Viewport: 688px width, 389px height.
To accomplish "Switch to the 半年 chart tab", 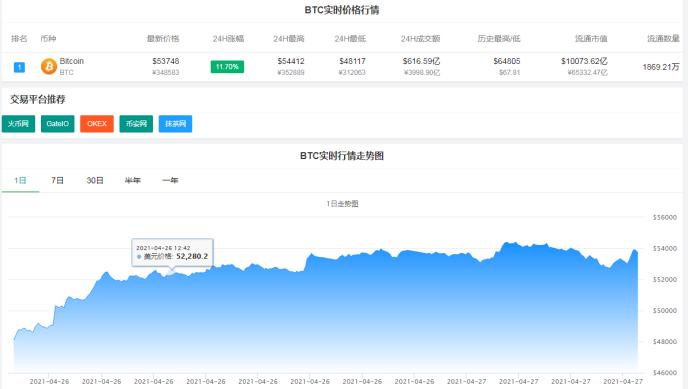I will coord(133,180).
